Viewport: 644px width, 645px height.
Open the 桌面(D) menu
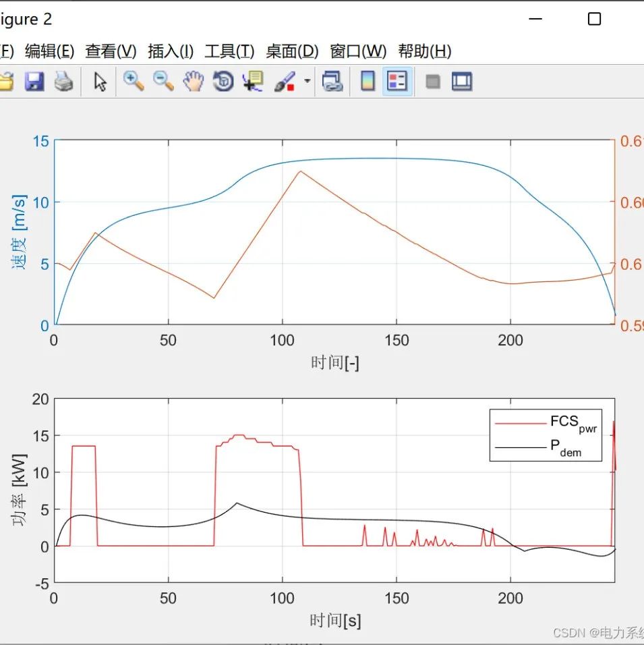tap(292, 51)
